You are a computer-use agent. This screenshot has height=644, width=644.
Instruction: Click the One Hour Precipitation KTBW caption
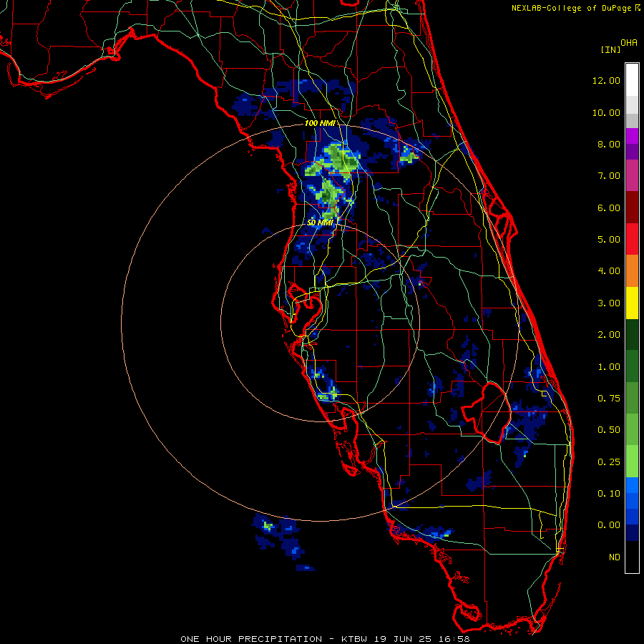click(325, 639)
